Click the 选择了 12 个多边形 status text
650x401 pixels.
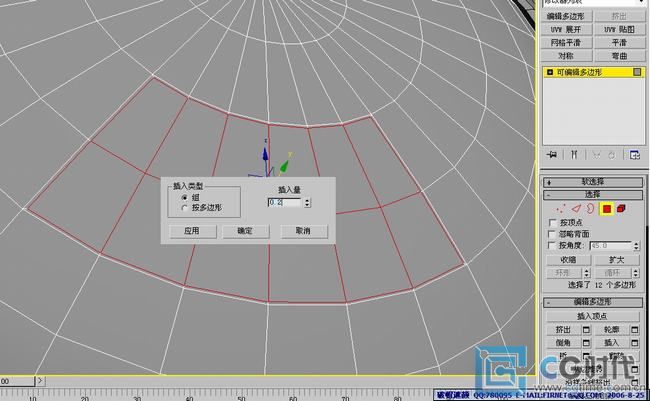click(601, 285)
